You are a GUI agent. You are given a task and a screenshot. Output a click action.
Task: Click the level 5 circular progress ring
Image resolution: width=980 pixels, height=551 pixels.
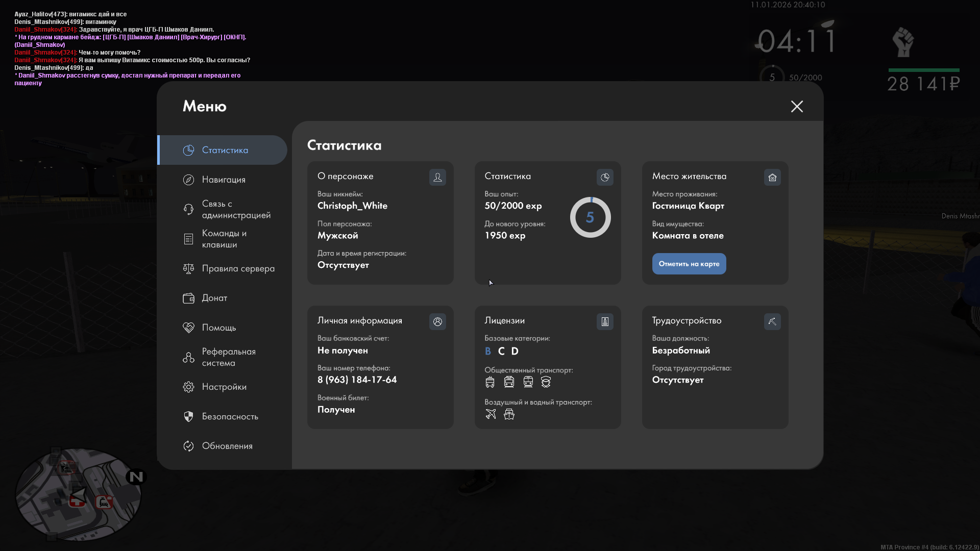point(590,217)
